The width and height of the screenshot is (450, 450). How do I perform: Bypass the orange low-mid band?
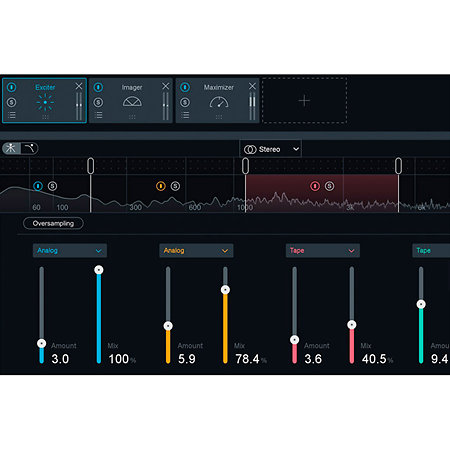pyautogui.click(x=161, y=186)
